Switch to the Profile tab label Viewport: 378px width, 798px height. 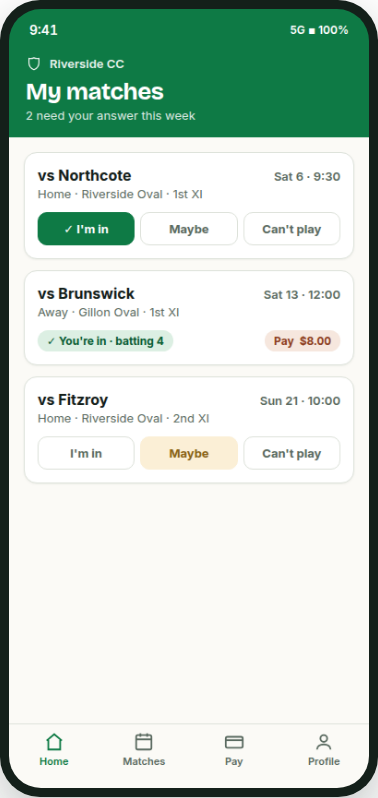tap(324, 761)
